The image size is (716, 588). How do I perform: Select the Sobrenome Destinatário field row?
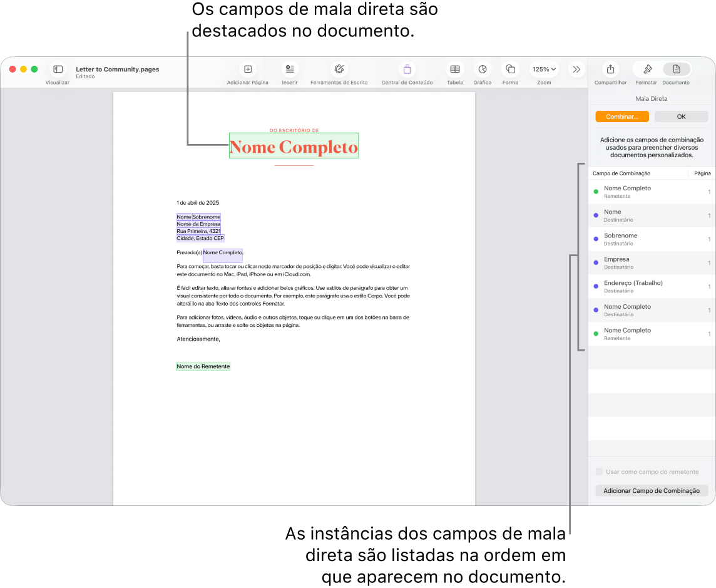pos(652,239)
